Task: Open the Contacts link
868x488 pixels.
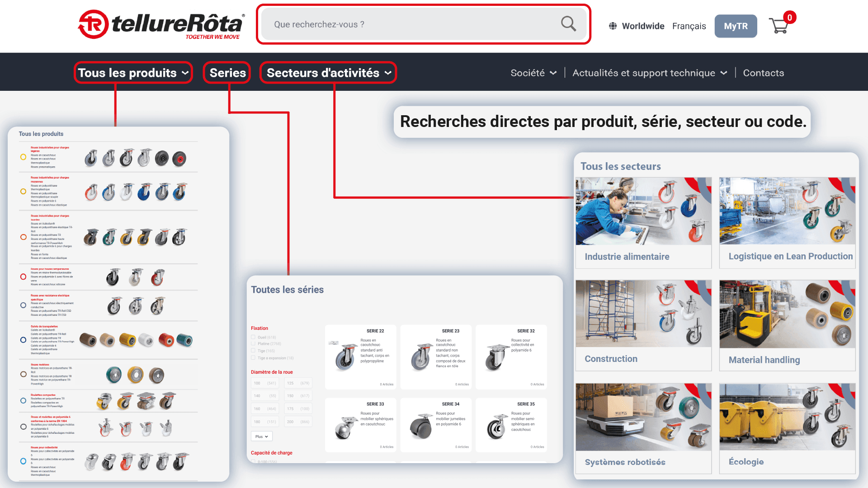Action: click(763, 73)
